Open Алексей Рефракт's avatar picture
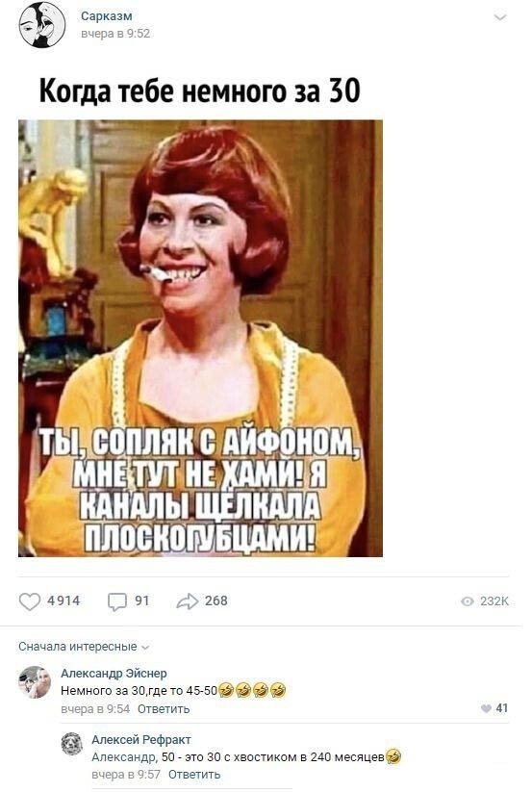 72,744
